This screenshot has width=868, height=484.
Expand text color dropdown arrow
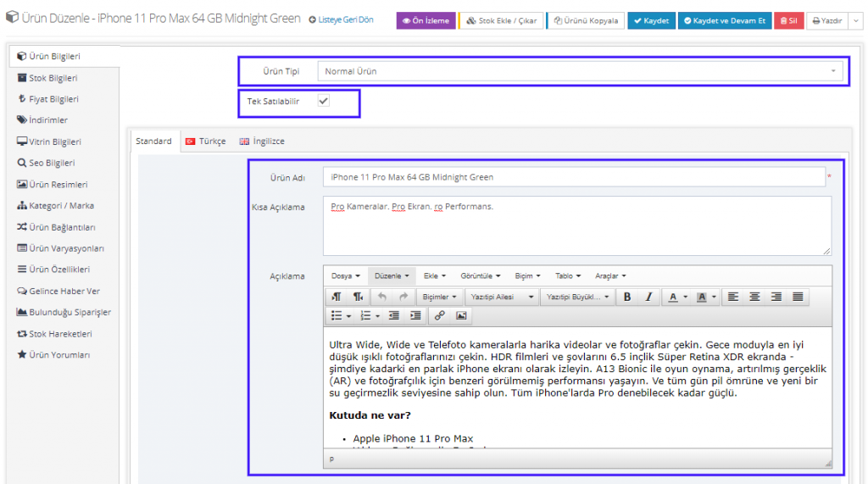pyautogui.click(x=685, y=297)
